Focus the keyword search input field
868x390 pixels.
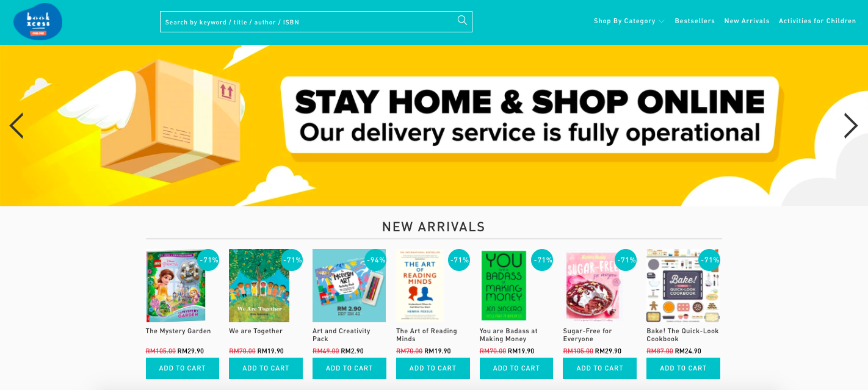(x=308, y=22)
